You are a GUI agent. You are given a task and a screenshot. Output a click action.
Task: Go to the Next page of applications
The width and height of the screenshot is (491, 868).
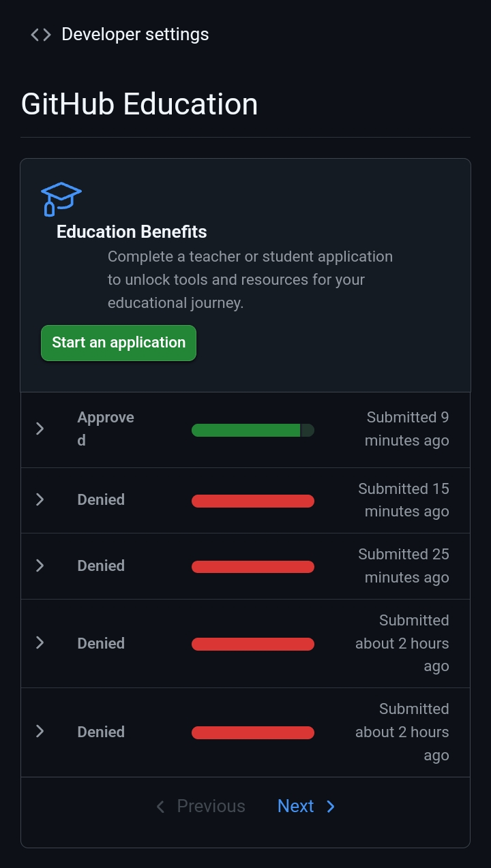coord(296,806)
